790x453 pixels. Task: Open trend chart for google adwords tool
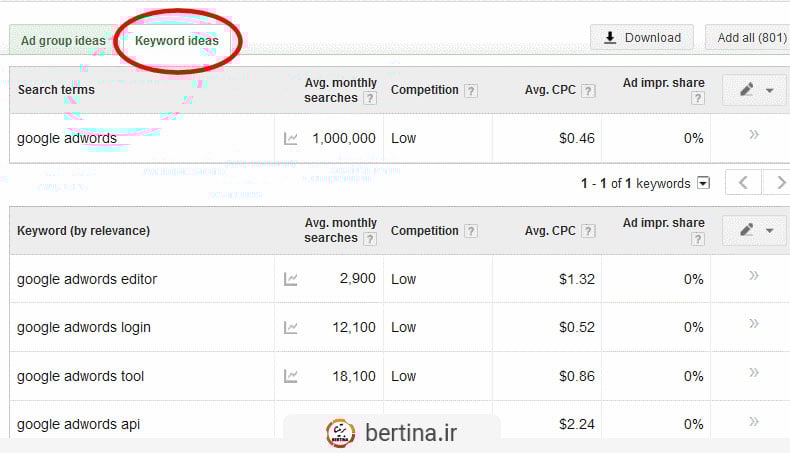point(291,376)
